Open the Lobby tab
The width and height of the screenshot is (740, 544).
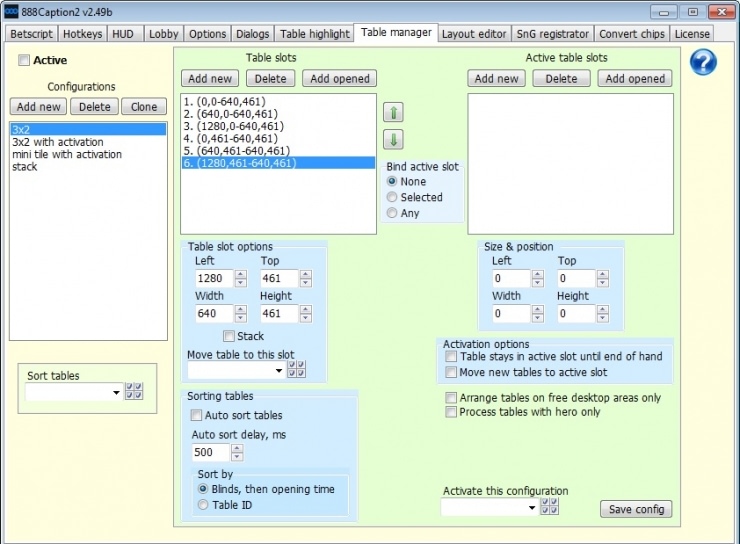pyautogui.click(x=164, y=34)
